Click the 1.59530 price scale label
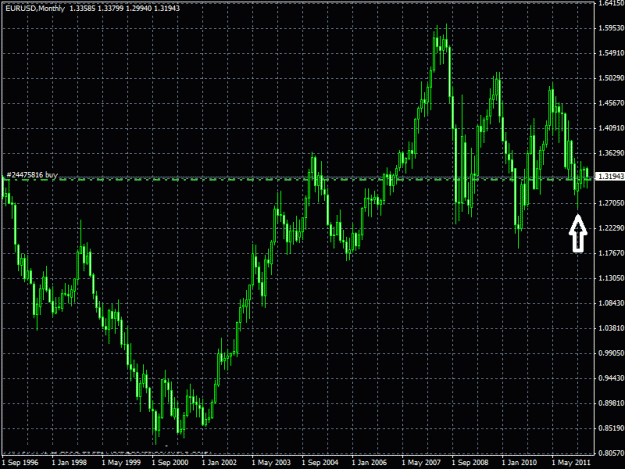This screenshot has height=469, width=625. [x=611, y=28]
